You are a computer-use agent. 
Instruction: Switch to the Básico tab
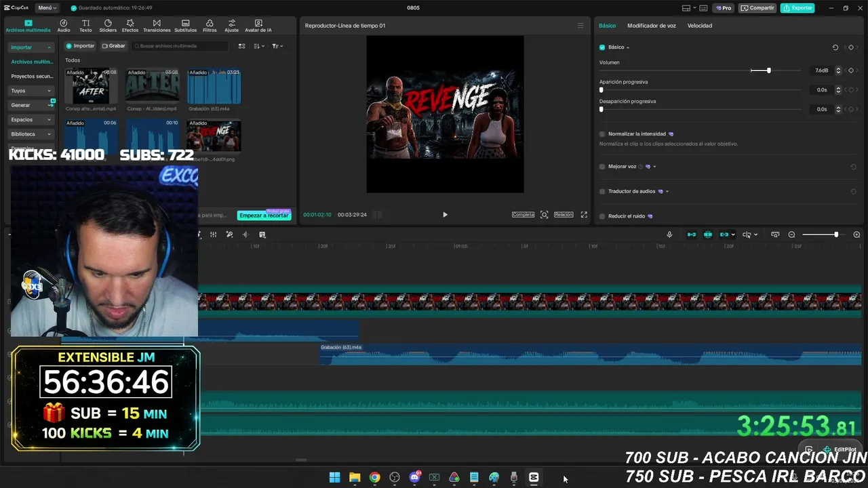(608, 26)
